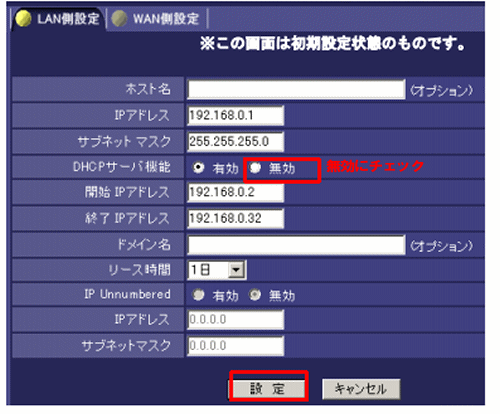Open the リース時間 dropdown arrow

pyautogui.click(x=236, y=269)
